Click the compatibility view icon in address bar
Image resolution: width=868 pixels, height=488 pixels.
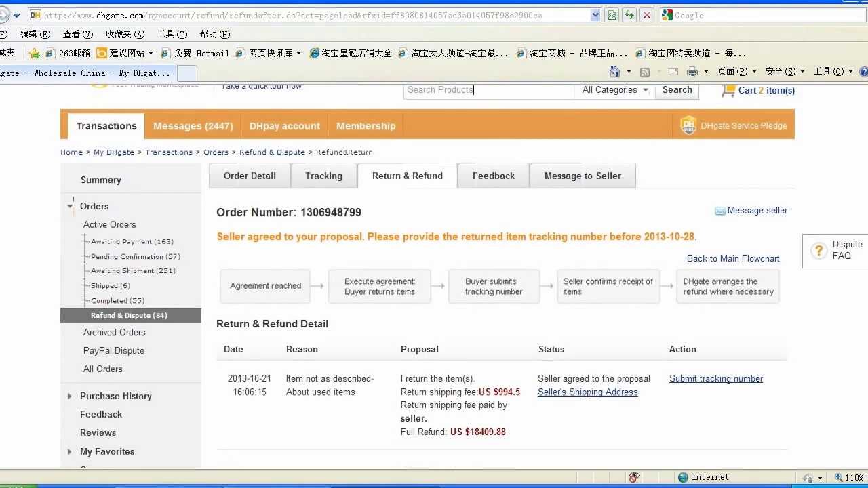(x=612, y=15)
